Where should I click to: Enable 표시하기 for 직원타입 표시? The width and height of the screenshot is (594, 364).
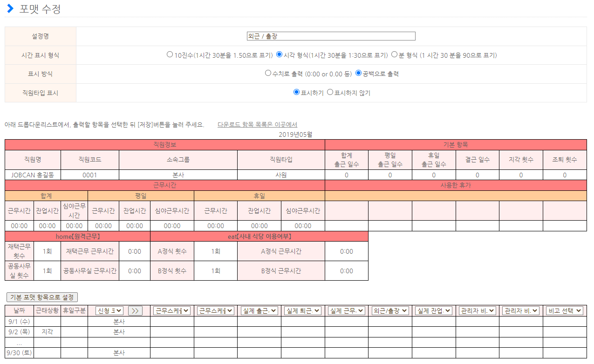[x=296, y=92]
